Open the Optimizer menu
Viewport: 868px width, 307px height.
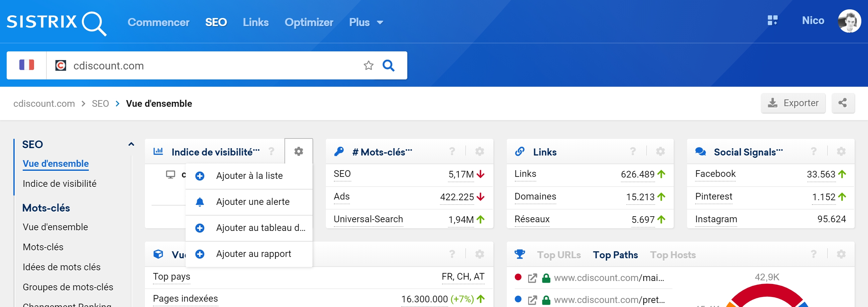(309, 22)
